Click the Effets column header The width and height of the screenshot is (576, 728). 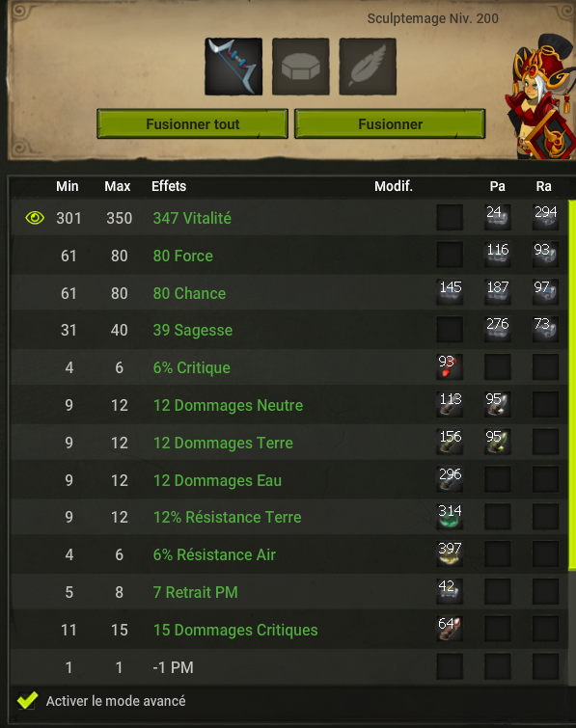[x=169, y=186]
